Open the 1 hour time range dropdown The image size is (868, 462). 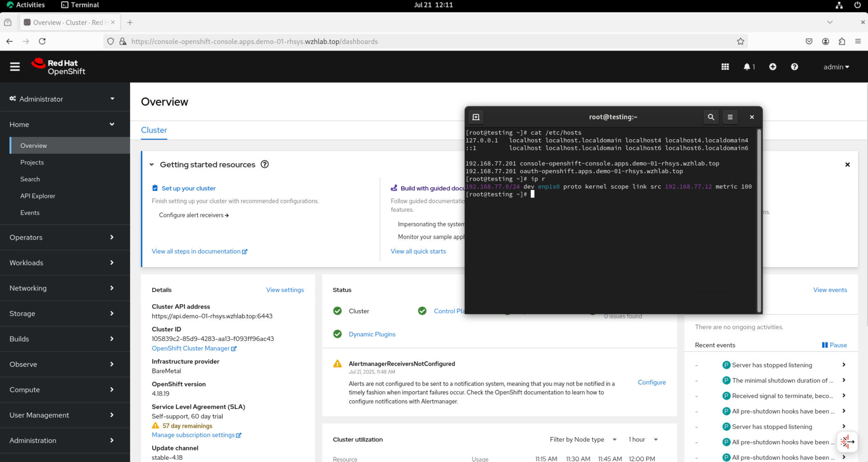click(643, 439)
